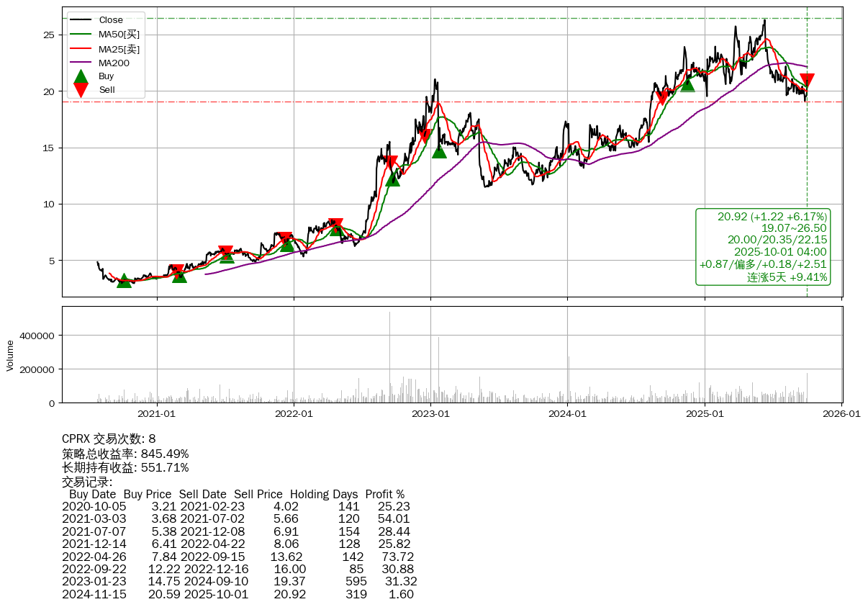Click the tallest volume spike in late 2022
The width and height of the screenshot is (868, 607).
(389, 356)
